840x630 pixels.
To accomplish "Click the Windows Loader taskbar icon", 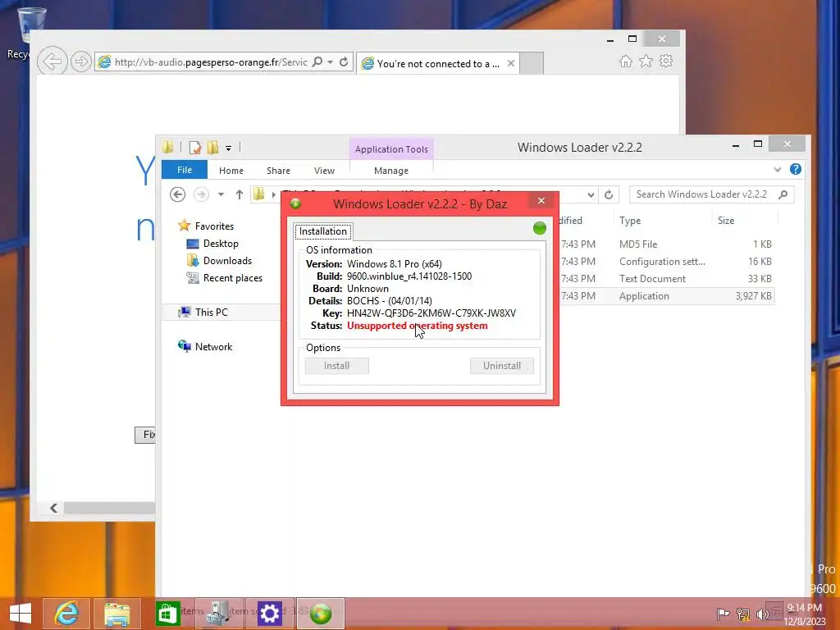I will [x=321, y=614].
